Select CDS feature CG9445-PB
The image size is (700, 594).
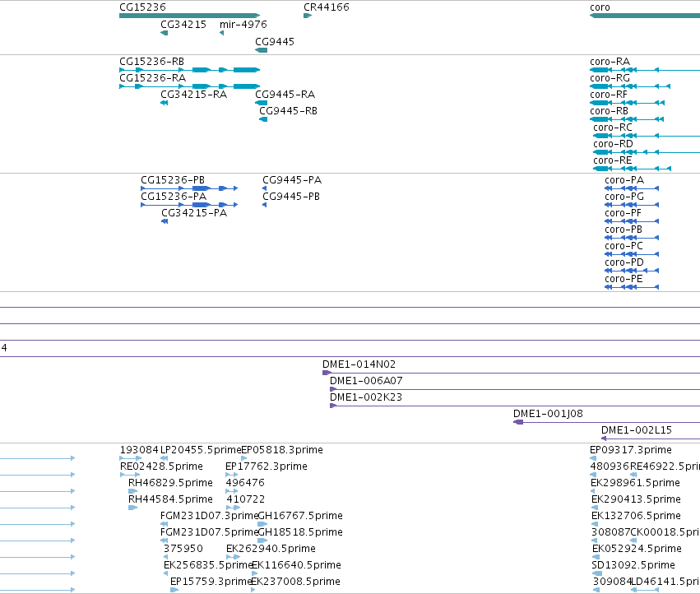pos(264,205)
